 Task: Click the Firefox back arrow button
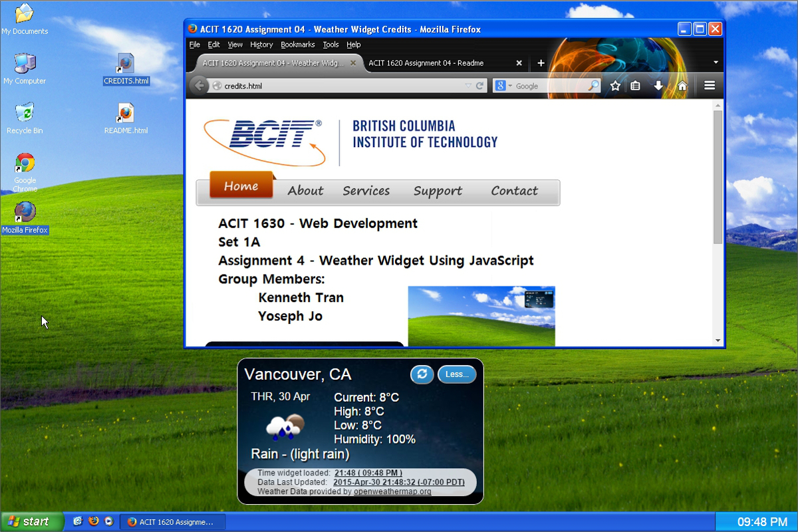198,86
